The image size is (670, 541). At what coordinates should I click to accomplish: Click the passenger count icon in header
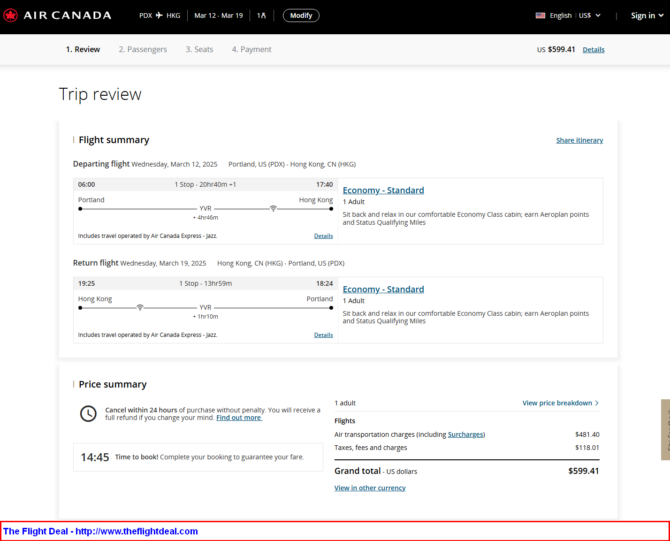tap(262, 15)
